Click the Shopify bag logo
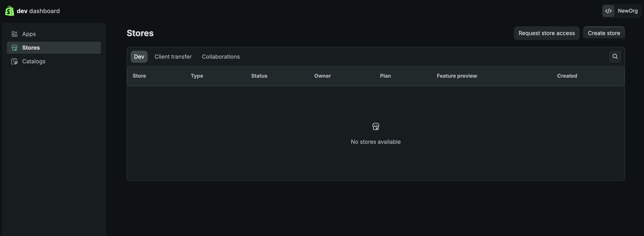 (x=9, y=11)
